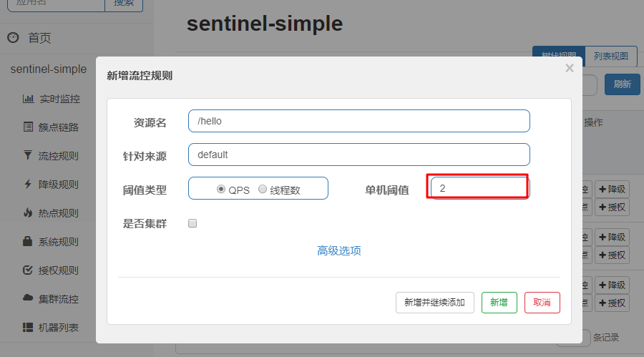This screenshot has height=357, width=644.
Task: Click the 新增 button
Action: pyautogui.click(x=499, y=303)
